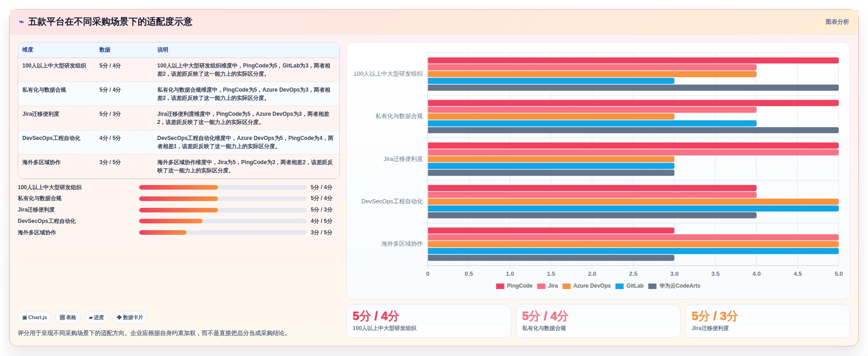Click the footnote text starting with 评分用于呈现
Image resolution: width=868 pixels, height=356 pixels.
(154, 333)
